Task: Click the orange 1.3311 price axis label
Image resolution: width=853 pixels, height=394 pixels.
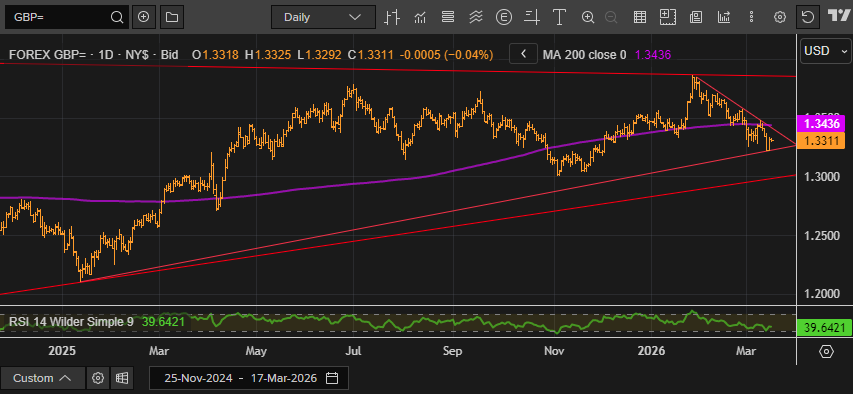Action: [x=820, y=142]
